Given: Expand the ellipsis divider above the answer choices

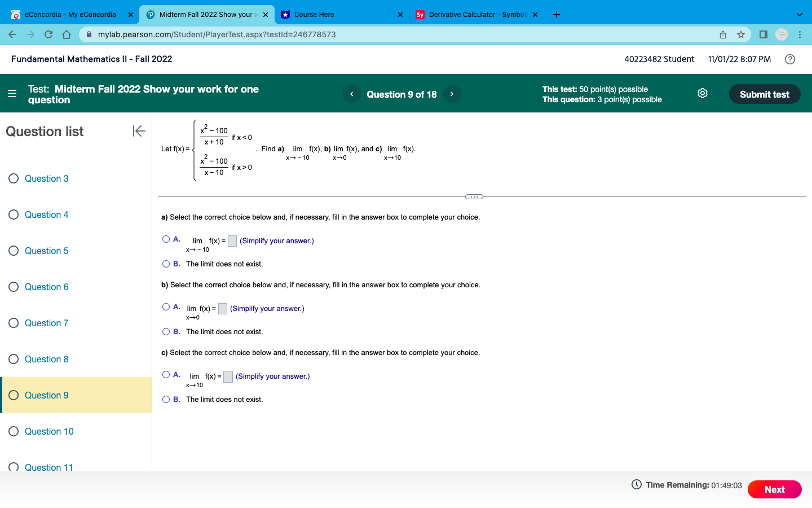Looking at the screenshot, I should click(x=474, y=196).
